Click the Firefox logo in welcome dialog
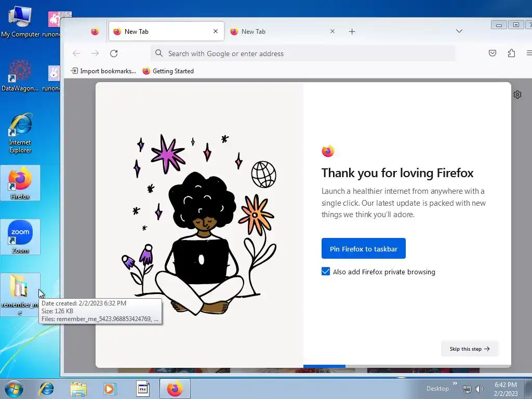The width and height of the screenshot is (532, 399). (328, 151)
